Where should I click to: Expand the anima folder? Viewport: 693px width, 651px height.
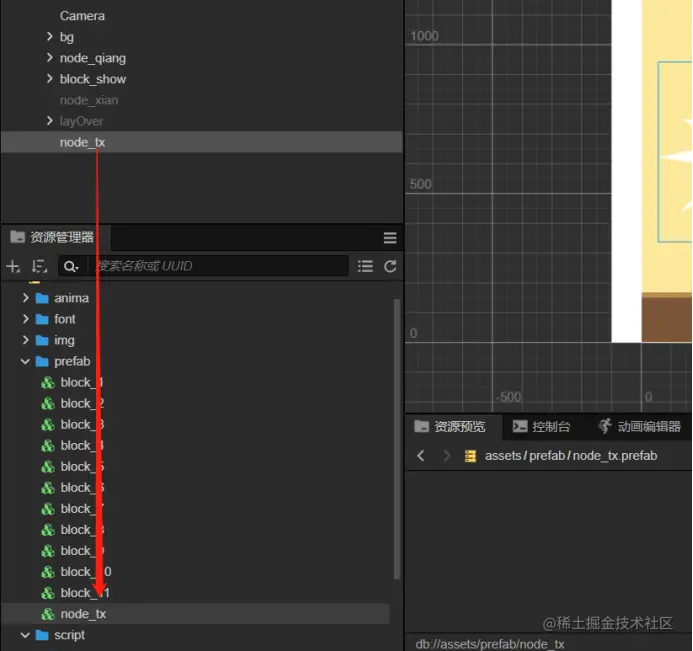(26, 298)
